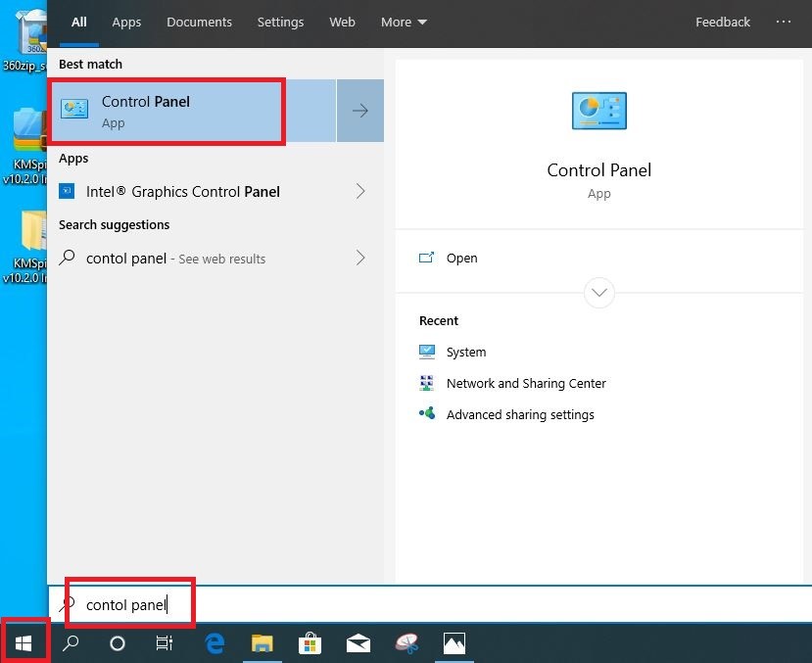Image resolution: width=812 pixels, height=663 pixels.
Task: Open Microsoft Store from the taskbar
Action: point(310,643)
